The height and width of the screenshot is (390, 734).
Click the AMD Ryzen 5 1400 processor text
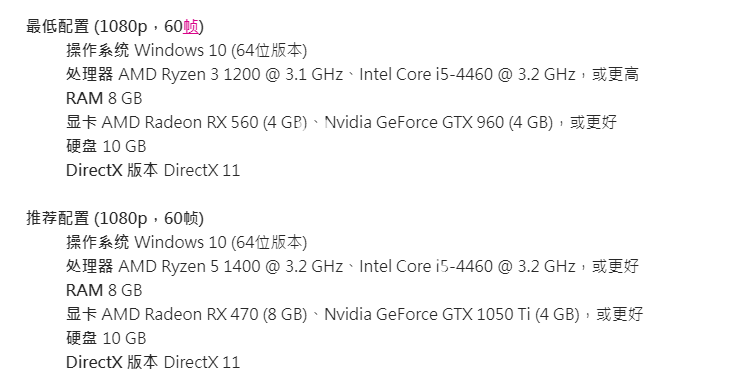[x=231, y=266]
